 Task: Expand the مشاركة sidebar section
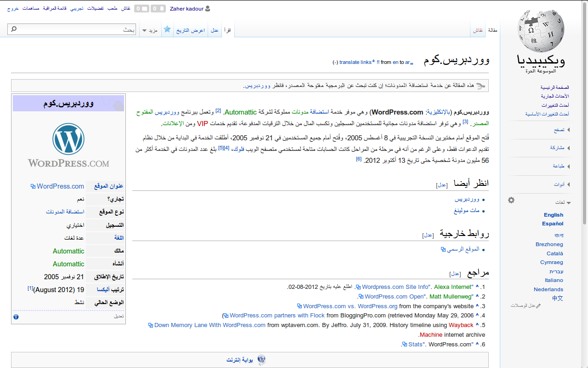click(560, 148)
